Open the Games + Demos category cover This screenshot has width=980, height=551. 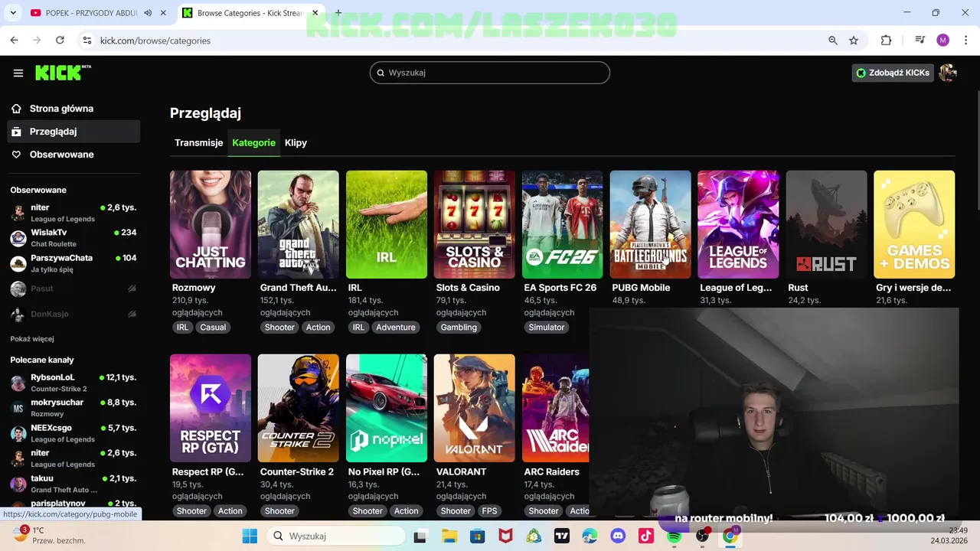point(914,224)
